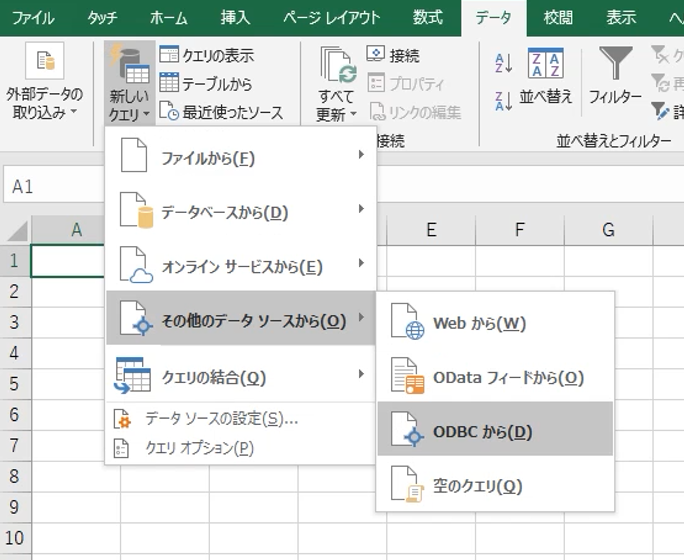The image size is (684, 560).
Task: Click the Select All corner triangle
Action: tap(17, 230)
